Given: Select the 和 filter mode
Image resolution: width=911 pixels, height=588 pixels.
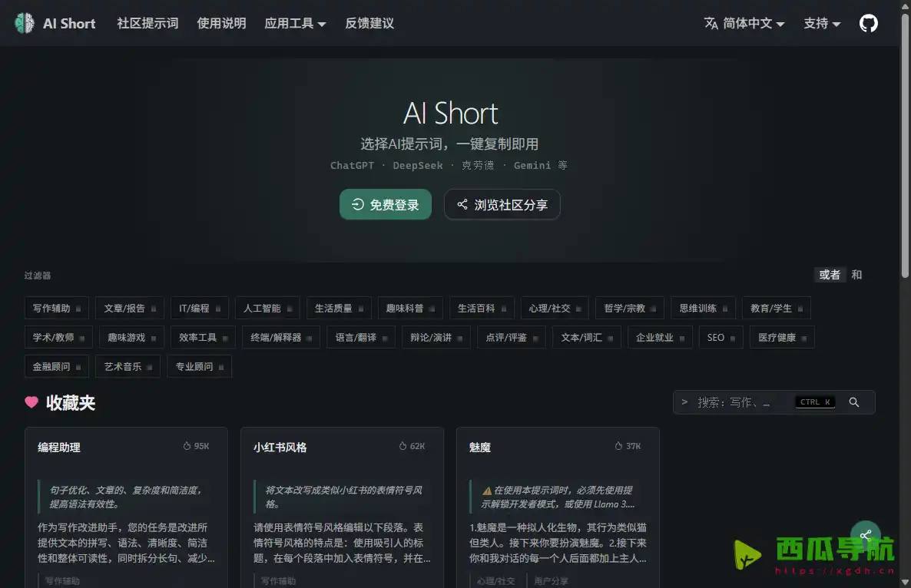Looking at the screenshot, I should click(856, 275).
